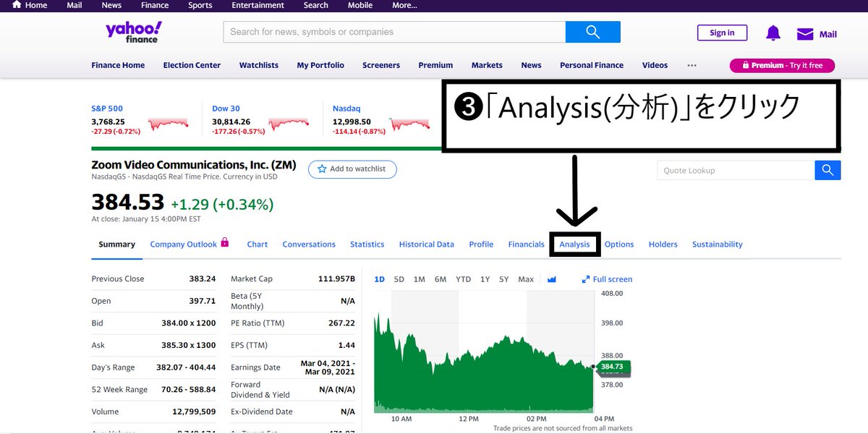Open the Historical Data tab

click(427, 244)
